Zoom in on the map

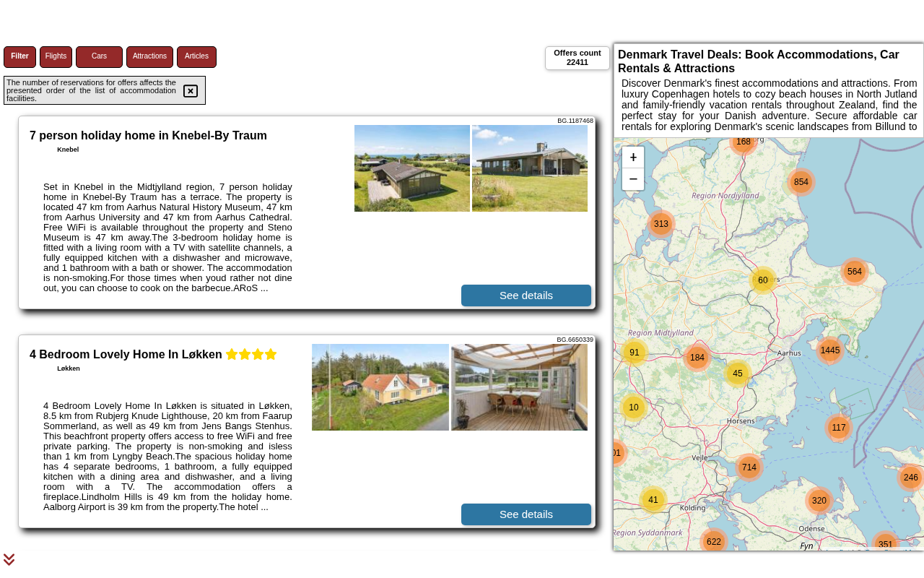pyautogui.click(x=633, y=158)
